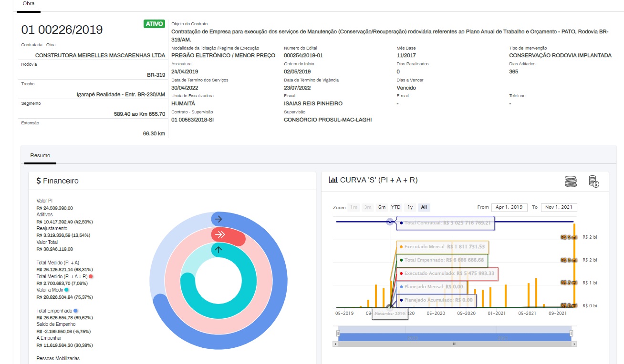The height and width of the screenshot is (364, 624).
Task: Click the bar chart icon beside CURVA 'S' title
Action: coord(333,180)
